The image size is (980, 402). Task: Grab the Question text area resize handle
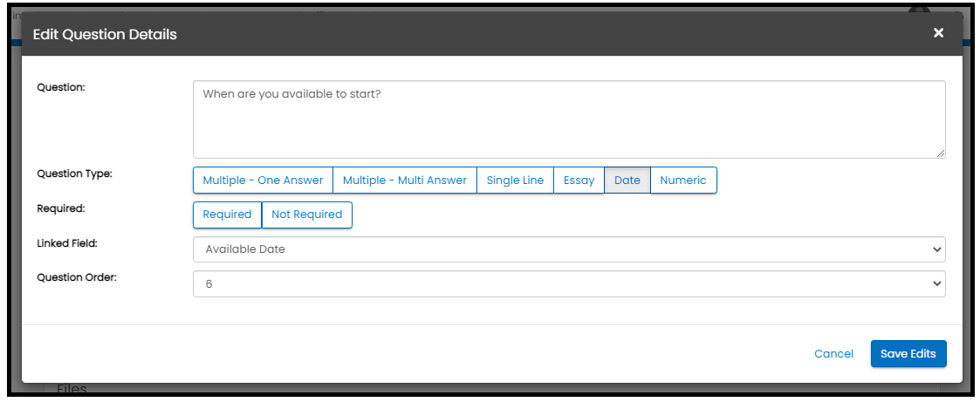[940, 153]
